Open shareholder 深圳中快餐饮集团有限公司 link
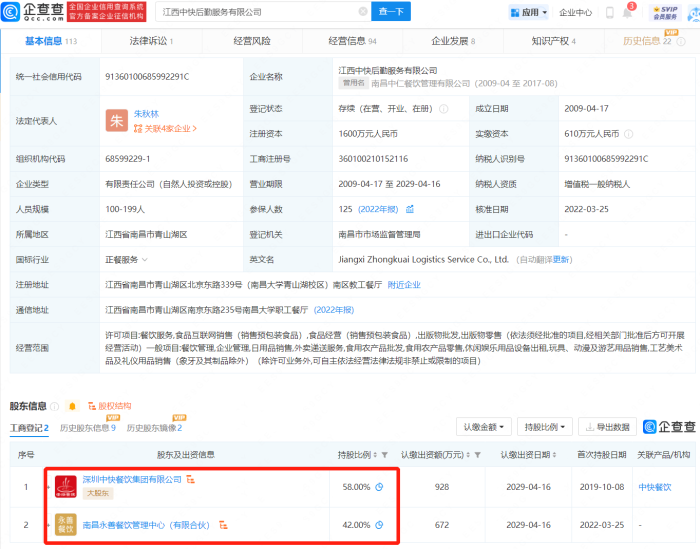Screen dimensions: 700x549 tap(132, 479)
